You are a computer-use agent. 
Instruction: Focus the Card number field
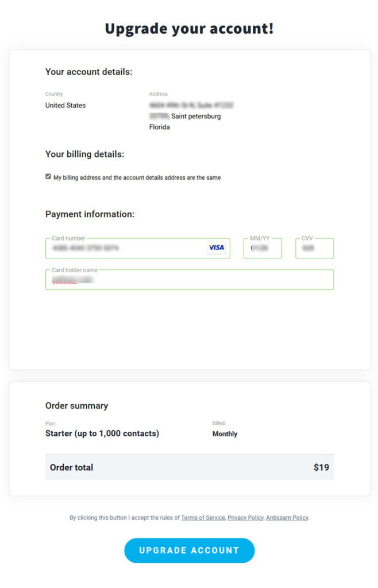(138, 248)
